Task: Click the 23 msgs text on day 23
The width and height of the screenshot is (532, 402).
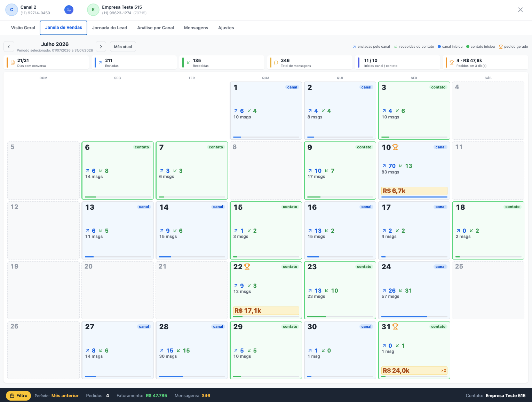Action: [316, 296]
